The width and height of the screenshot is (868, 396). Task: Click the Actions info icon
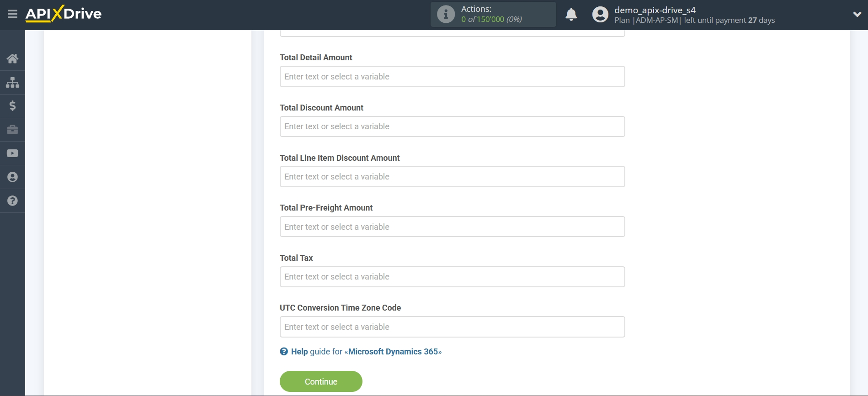click(446, 14)
